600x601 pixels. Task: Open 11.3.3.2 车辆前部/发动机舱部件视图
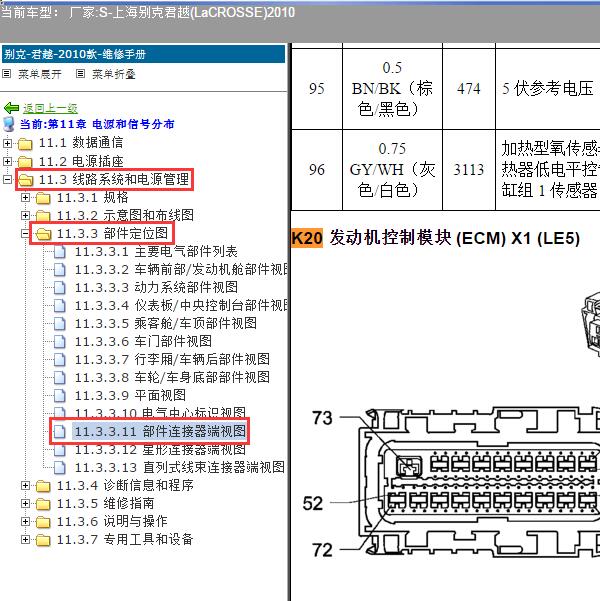181,269
